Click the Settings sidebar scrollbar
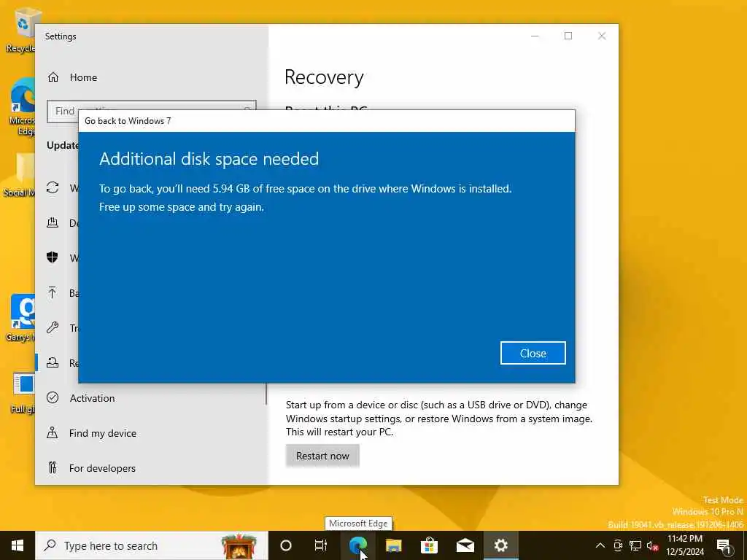Image resolution: width=747 pixels, height=560 pixels. (266, 394)
